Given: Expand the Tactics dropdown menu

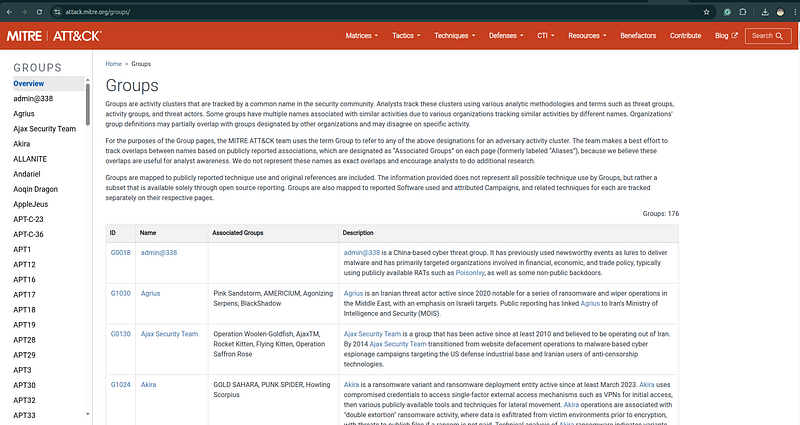Looking at the screenshot, I should (406, 36).
